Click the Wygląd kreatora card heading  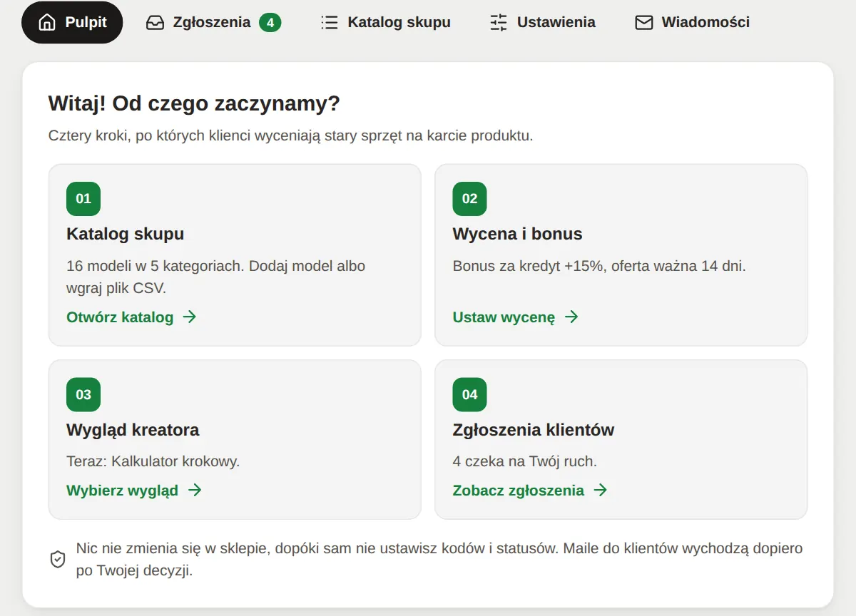[133, 430]
